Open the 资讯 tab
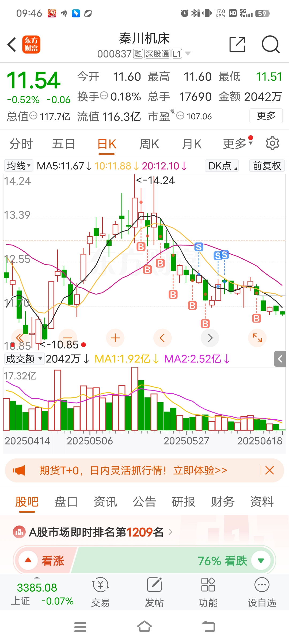289x644 pixels. pos(105,502)
